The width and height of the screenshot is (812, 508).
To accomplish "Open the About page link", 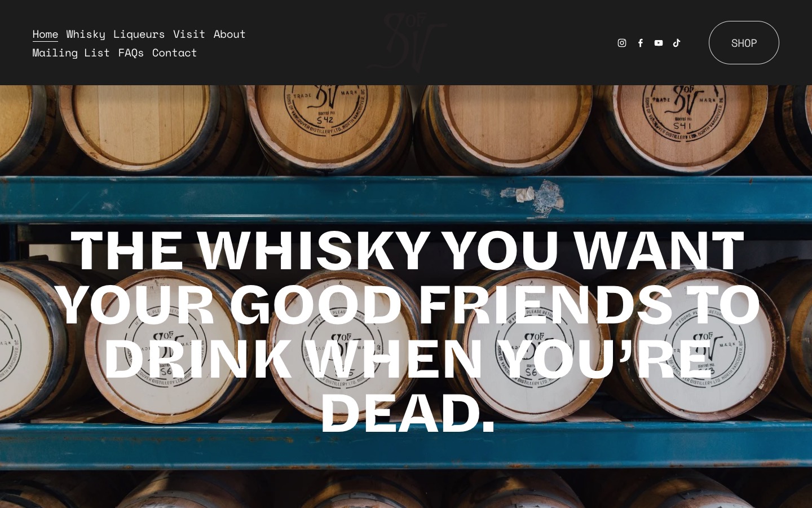I will point(230,34).
